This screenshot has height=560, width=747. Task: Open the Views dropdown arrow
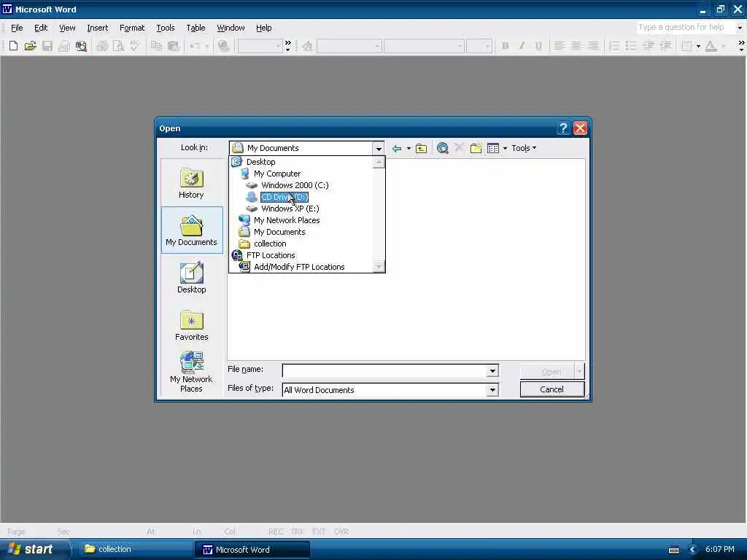tap(505, 148)
